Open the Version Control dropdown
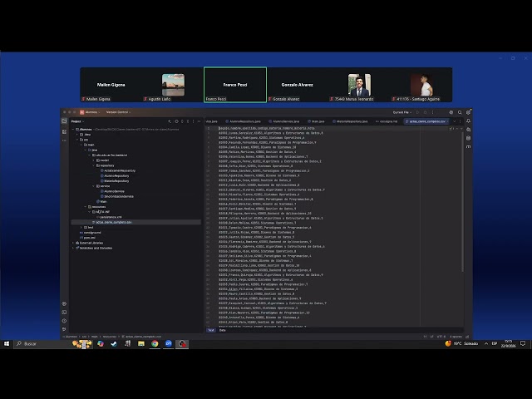The width and height of the screenshot is (532, 399). pyautogui.click(x=118, y=112)
